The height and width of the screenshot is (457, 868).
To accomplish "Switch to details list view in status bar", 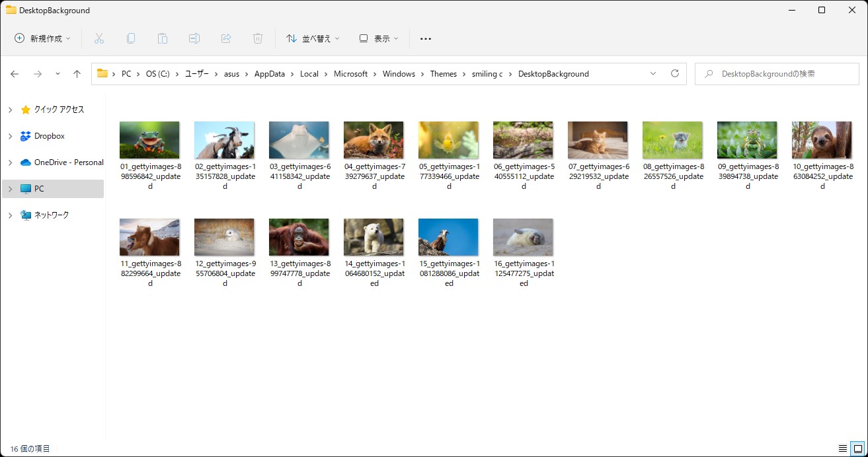I will point(842,448).
